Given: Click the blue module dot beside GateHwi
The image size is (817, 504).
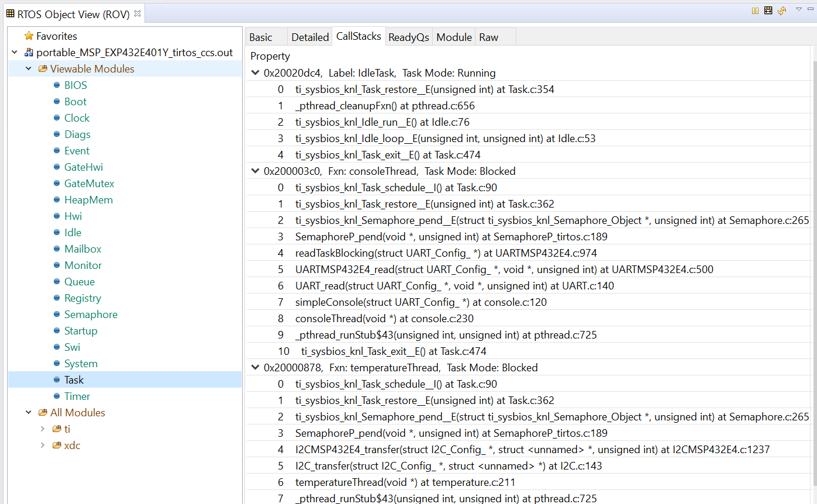Looking at the screenshot, I should click(57, 167).
